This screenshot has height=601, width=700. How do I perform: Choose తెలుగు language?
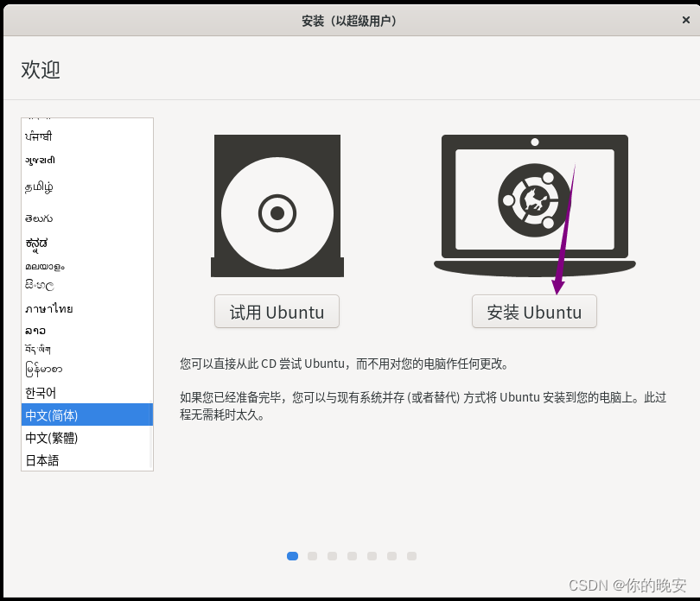click(87, 218)
